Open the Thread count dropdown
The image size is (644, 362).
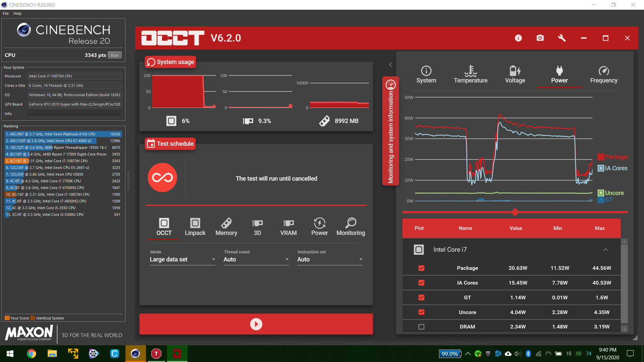[x=256, y=259]
